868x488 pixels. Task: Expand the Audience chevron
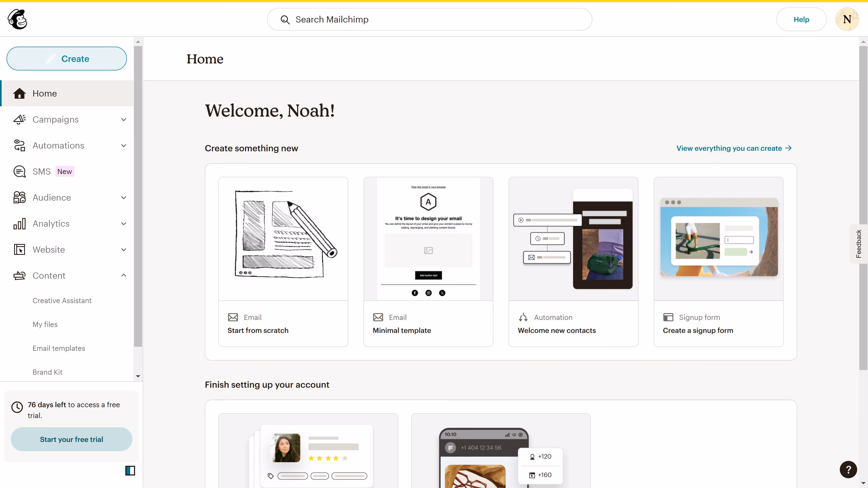124,198
